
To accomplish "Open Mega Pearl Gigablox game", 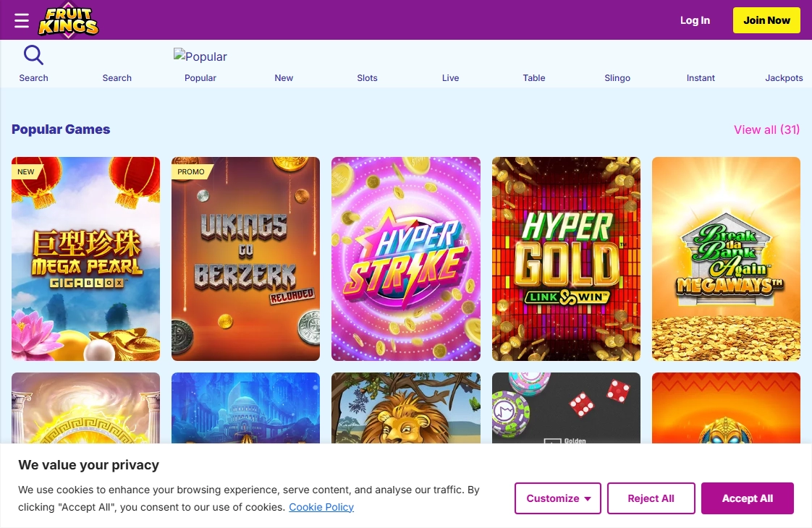I will tap(85, 259).
